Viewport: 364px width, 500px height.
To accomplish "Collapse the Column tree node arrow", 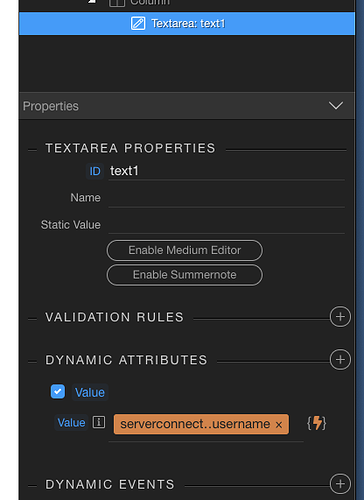I will (x=92, y=2).
